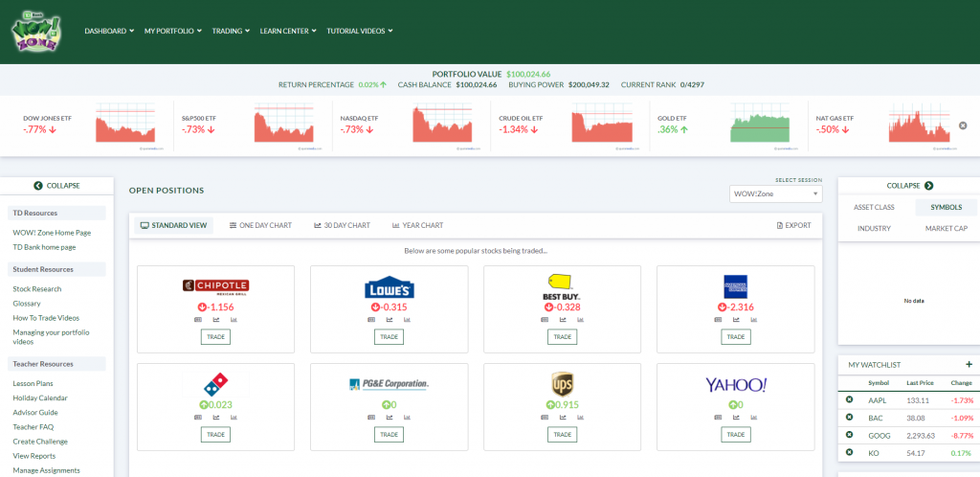
Task: Open the line chart icon under Yahoo
Action: tap(736, 417)
